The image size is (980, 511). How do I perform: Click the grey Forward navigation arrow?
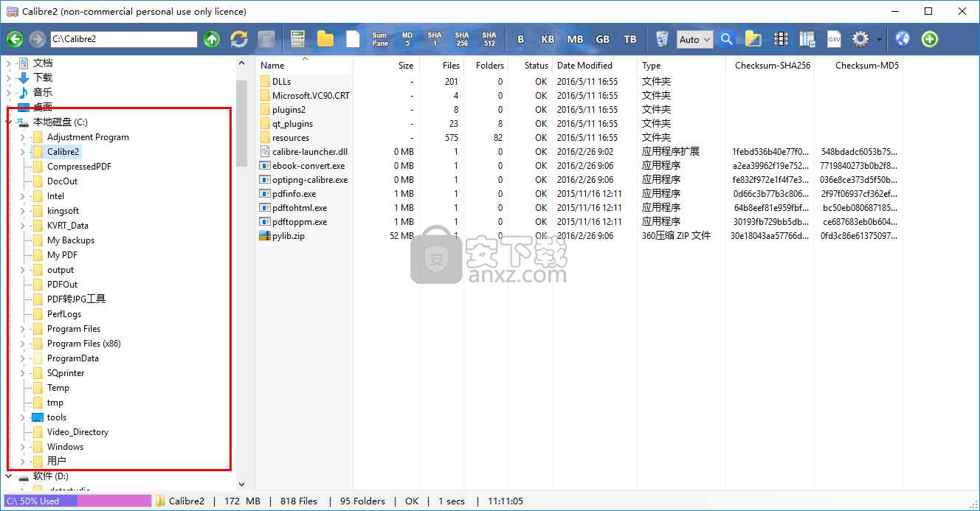pyautogui.click(x=37, y=39)
